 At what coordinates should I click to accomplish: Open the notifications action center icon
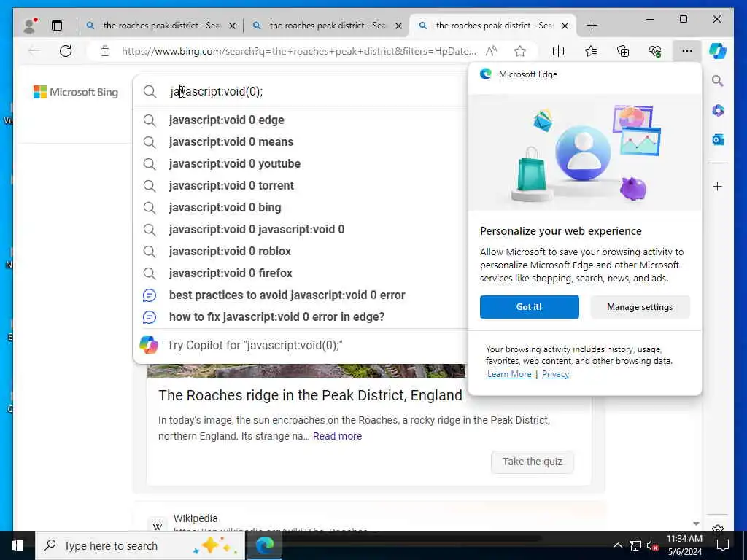[723, 545]
